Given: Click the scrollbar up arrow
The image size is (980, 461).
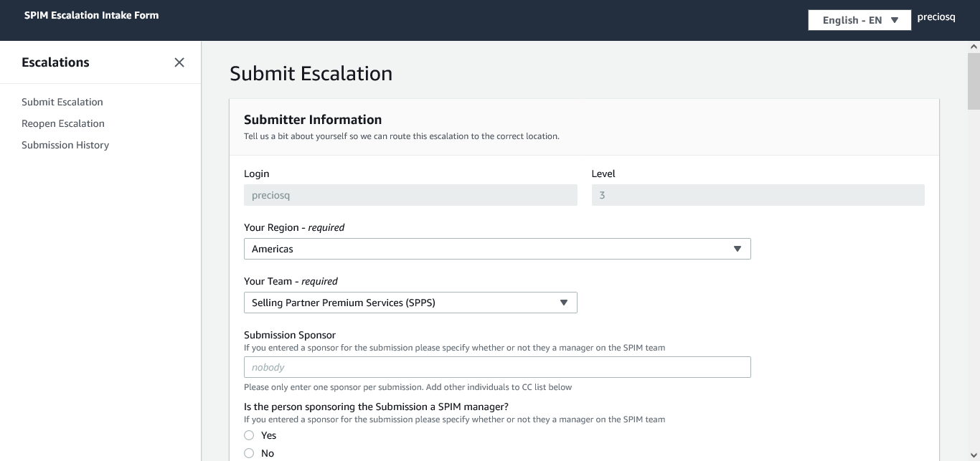Looking at the screenshot, I should pos(974,47).
